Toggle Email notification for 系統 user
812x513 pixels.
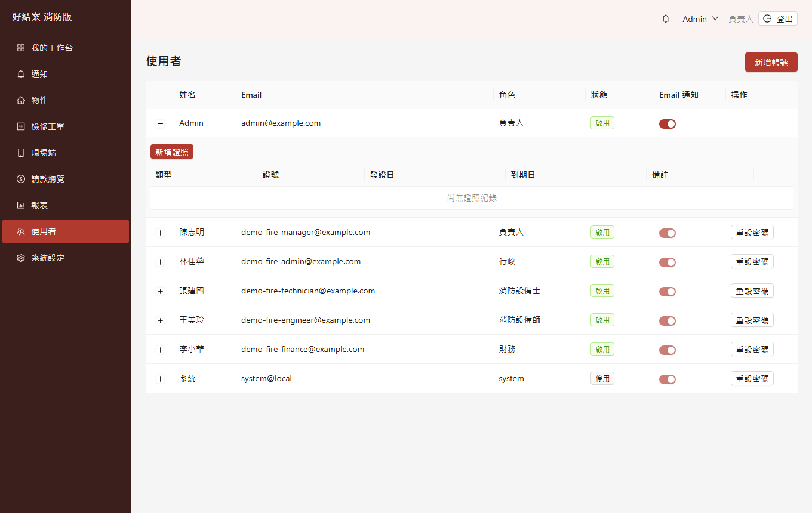click(x=668, y=379)
